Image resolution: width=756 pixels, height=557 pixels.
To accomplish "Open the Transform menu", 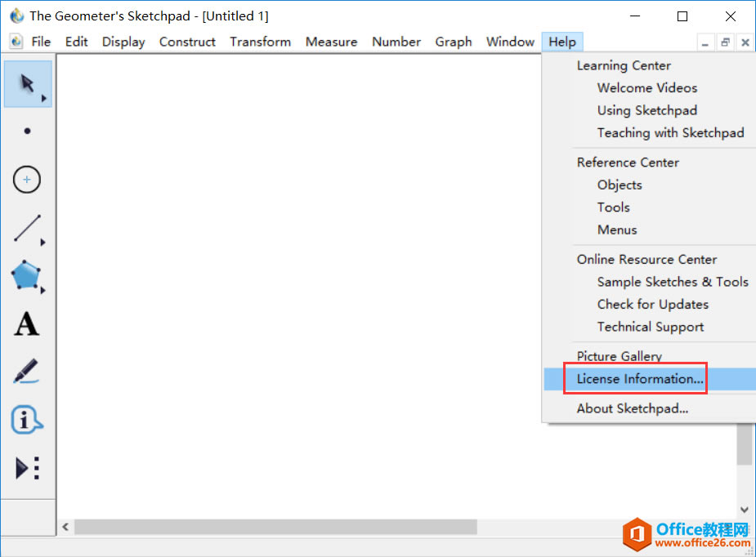I will [261, 42].
